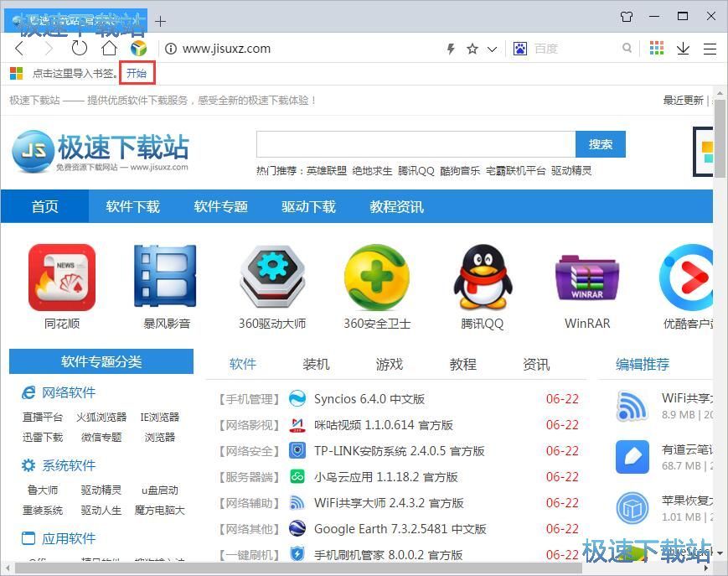
Task: Click the 暴风影音 app icon
Action: (165, 276)
